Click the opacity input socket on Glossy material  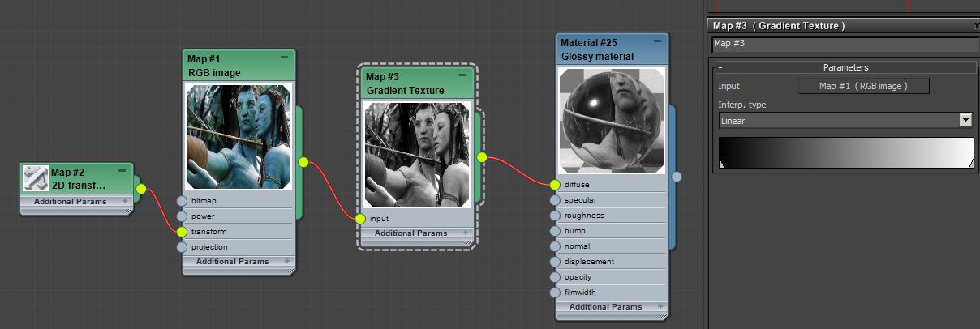coord(555,277)
